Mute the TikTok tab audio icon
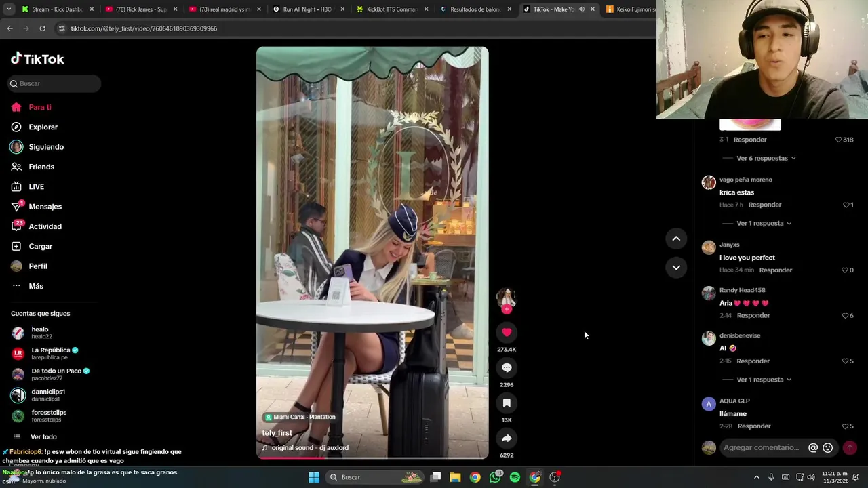Screen dimensions: 868x488 click(581, 9)
